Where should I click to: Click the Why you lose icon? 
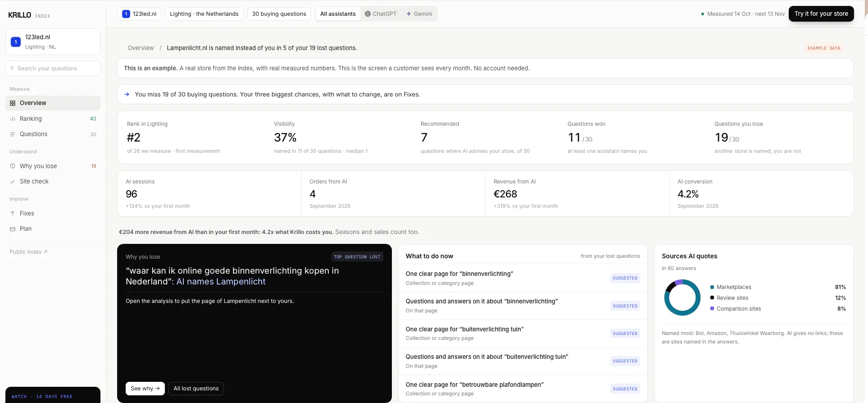tap(13, 166)
